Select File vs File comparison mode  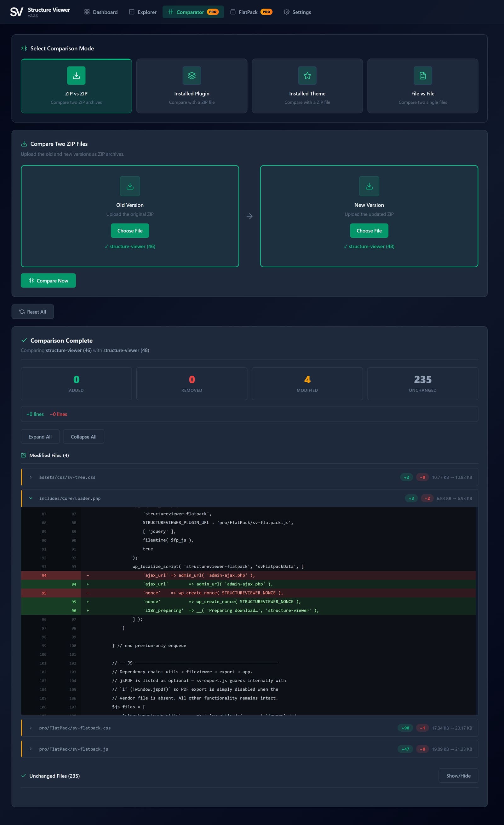tap(423, 86)
